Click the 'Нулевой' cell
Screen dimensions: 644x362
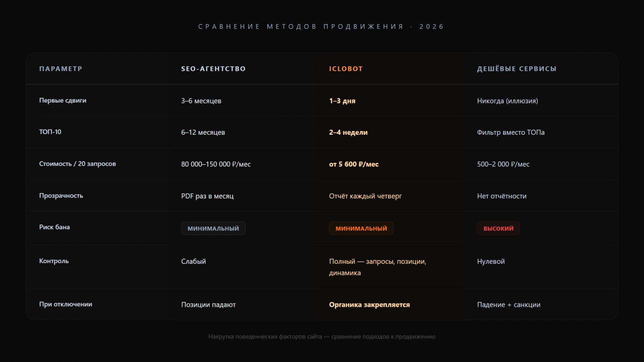[491, 261]
